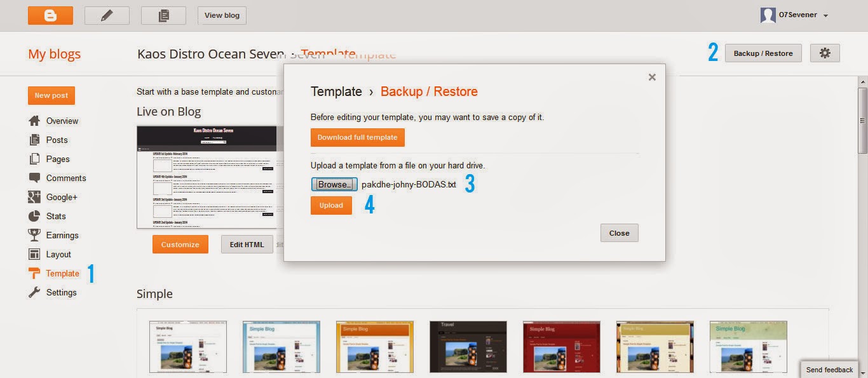This screenshot has height=378, width=868.
Task: Click the Google+ icon in sidebar
Action: click(34, 197)
